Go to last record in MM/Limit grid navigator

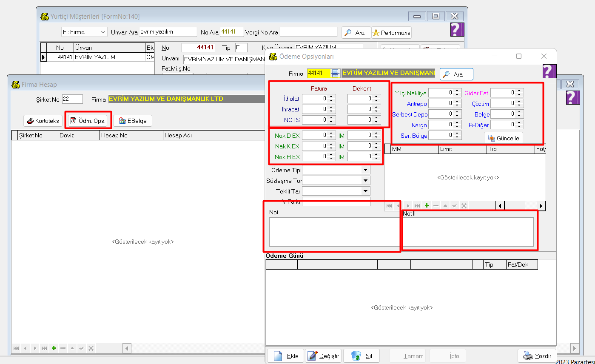417,206
